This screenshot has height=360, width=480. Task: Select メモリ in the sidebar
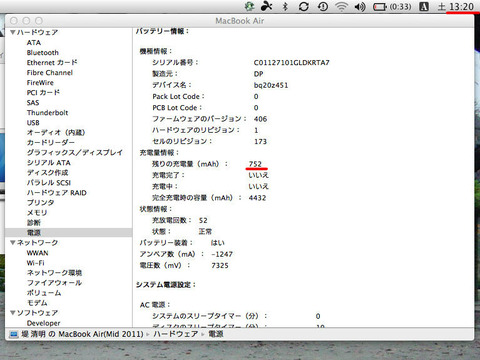pos(37,213)
